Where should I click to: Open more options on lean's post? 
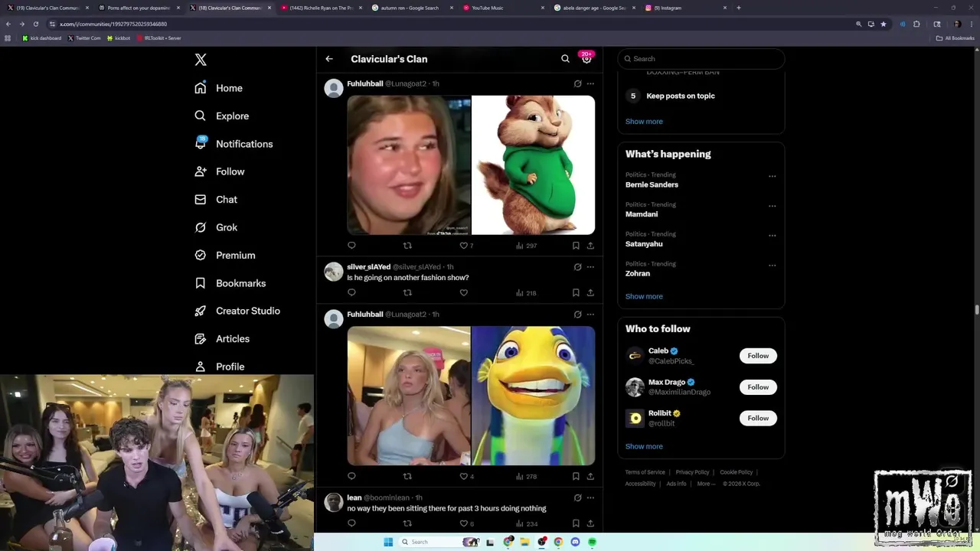click(x=590, y=497)
